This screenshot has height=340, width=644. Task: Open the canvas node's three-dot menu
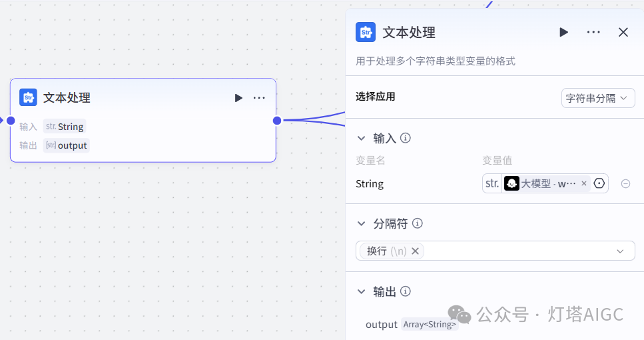(x=259, y=98)
